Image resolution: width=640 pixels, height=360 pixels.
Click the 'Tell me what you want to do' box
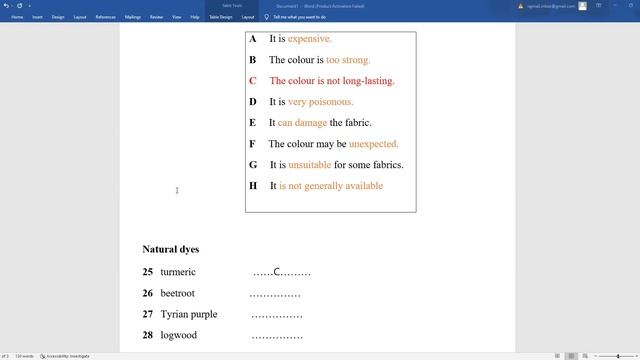click(x=300, y=17)
